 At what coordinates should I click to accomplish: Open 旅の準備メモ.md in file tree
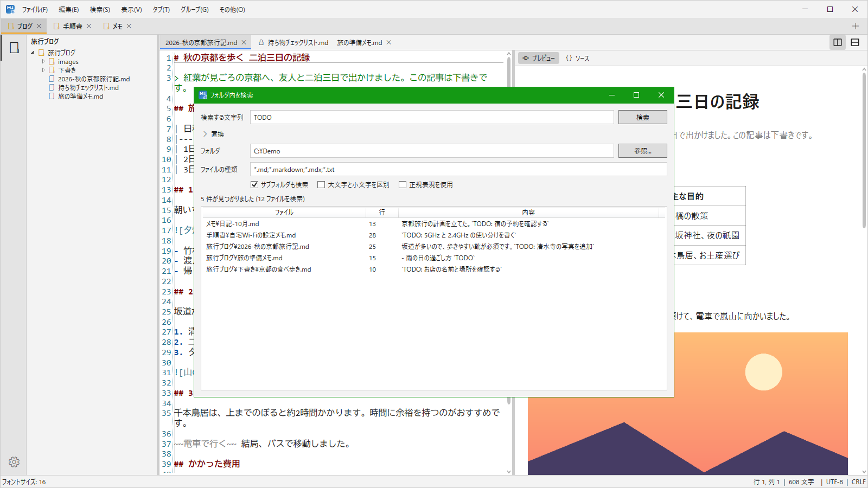click(x=80, y=97)
